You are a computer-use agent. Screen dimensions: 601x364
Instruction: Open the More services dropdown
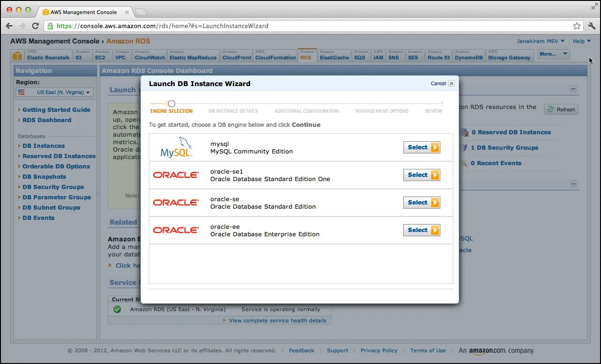click(x=553, y=54)
